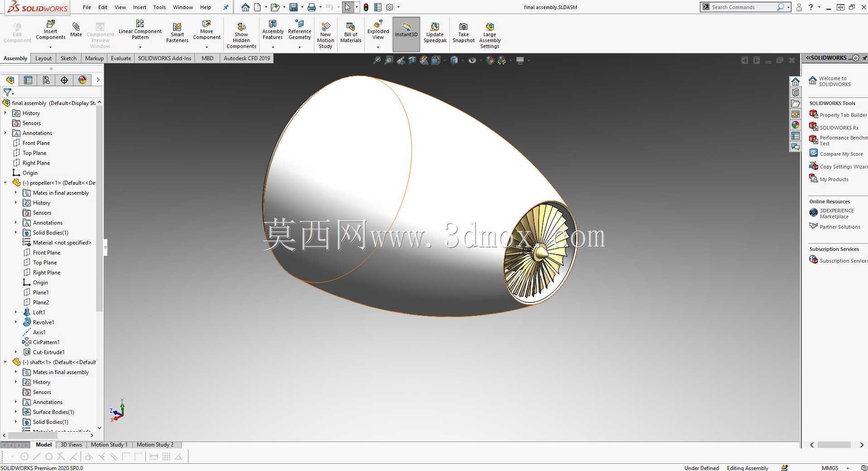868x471 pixels.
Task: Switch to the ConfigurationManager panel tab
Action: click(x=46, y=80)
